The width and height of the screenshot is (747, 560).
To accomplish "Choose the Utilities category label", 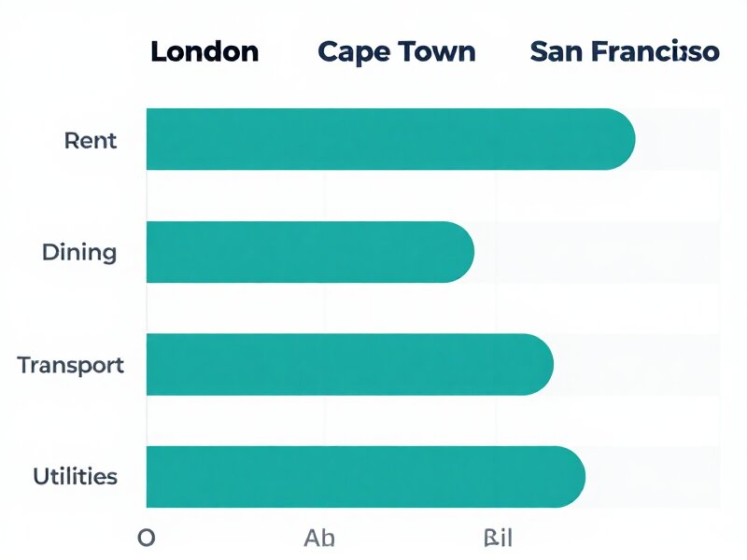I will [x=76, y=477].
